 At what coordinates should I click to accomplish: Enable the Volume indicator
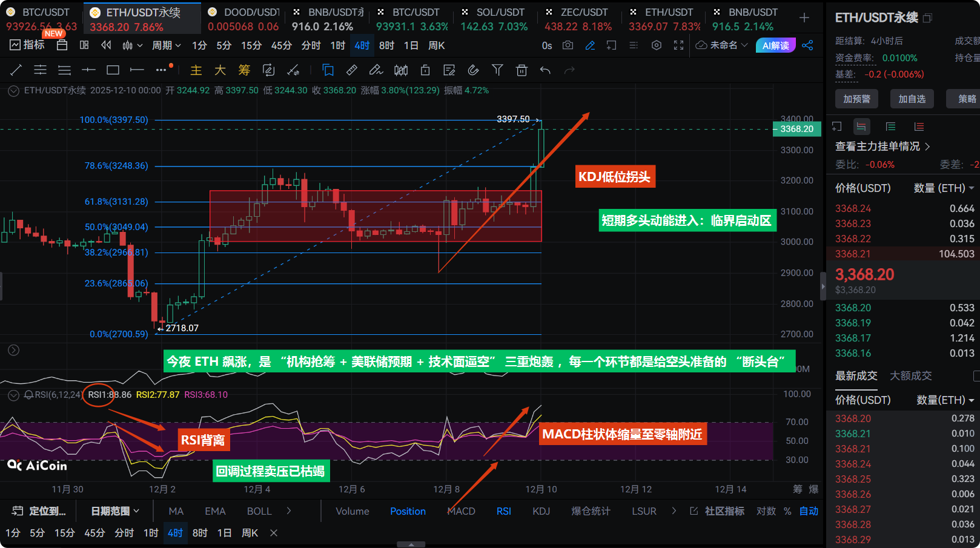click(352, 511)
